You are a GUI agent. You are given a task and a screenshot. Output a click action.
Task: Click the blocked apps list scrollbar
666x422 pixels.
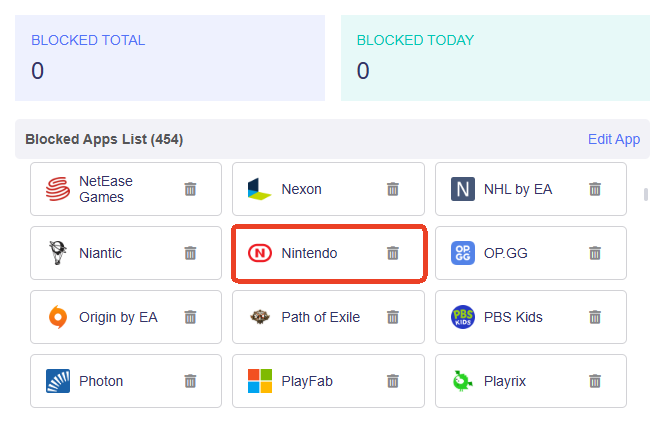point(646,195)
